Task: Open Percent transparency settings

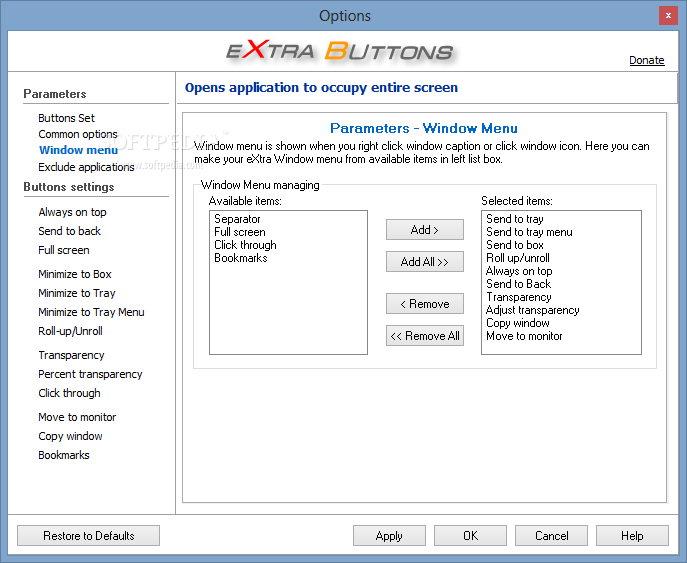Action: tap(90, 374)
